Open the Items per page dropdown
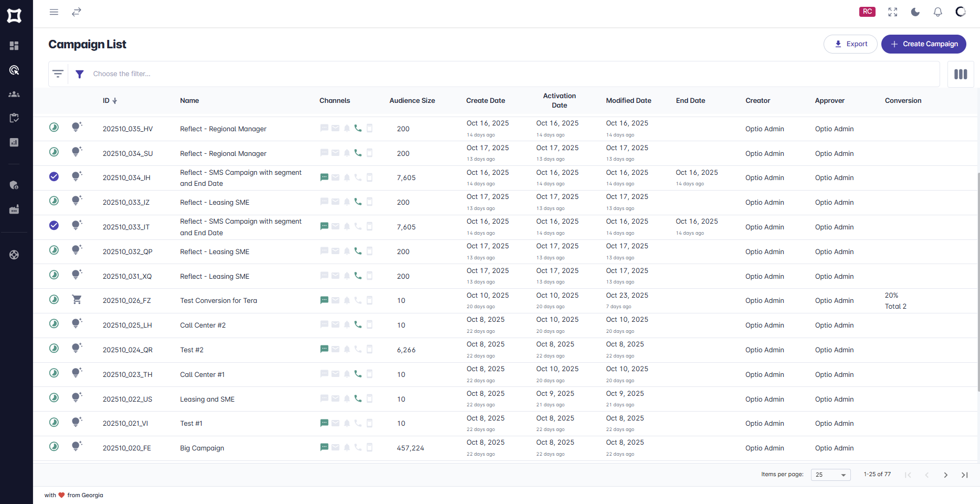Screen dimensions: 980x504 830,475
